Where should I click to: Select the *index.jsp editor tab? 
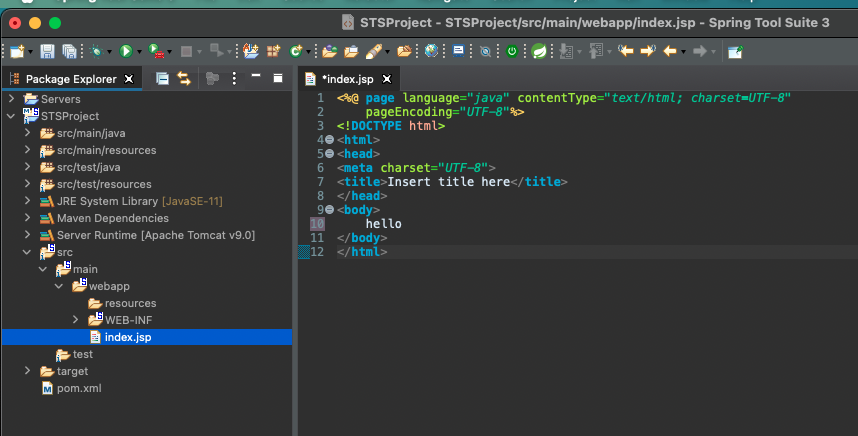tap(348, 79)
